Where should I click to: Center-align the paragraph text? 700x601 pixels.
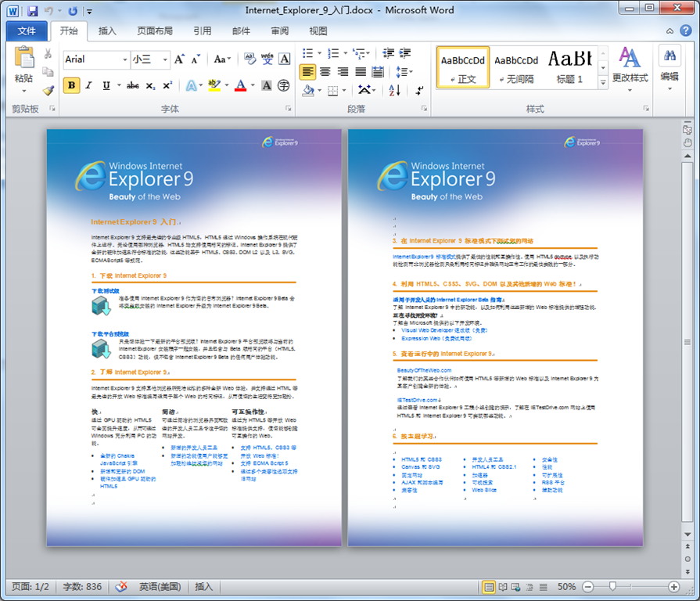pyautogui.click(x=325, y=71)
